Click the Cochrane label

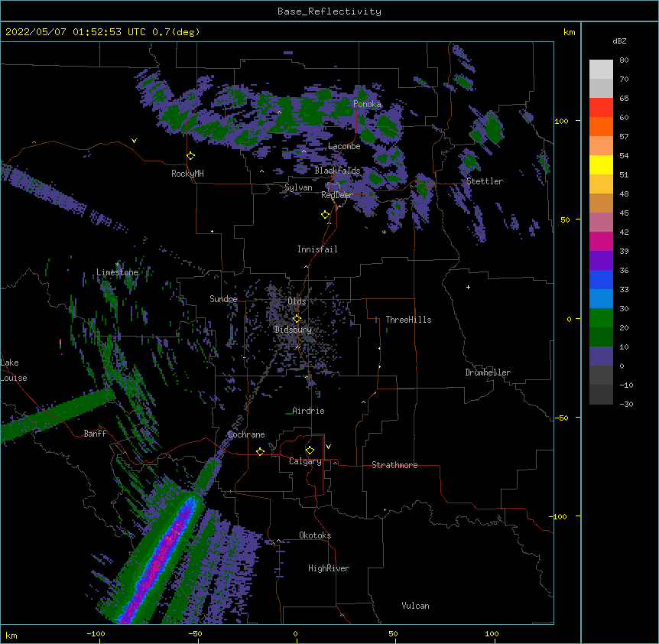(x=246, y=434)
